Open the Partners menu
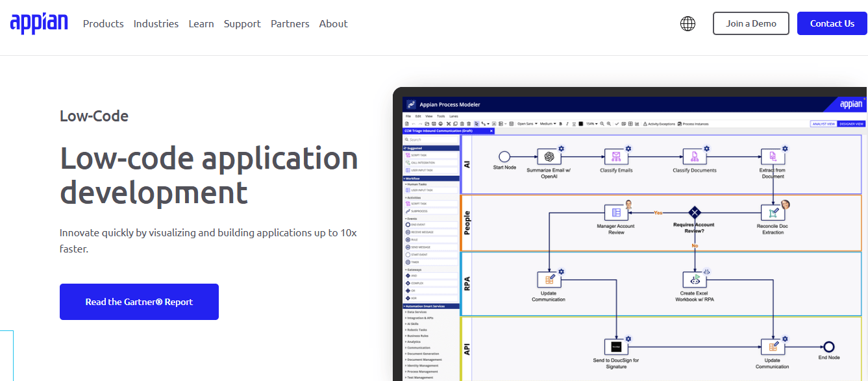The image size is (868, 381). (290, 23)
